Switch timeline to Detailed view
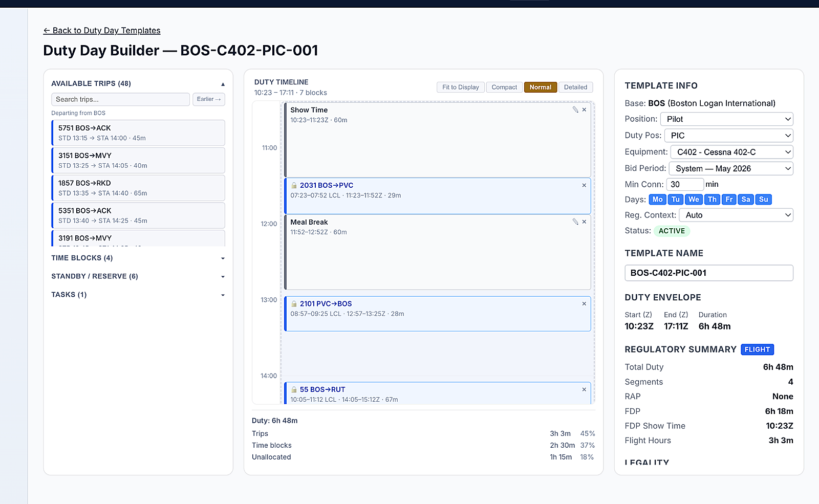This screenshot has height=504, width=819. 576,87
